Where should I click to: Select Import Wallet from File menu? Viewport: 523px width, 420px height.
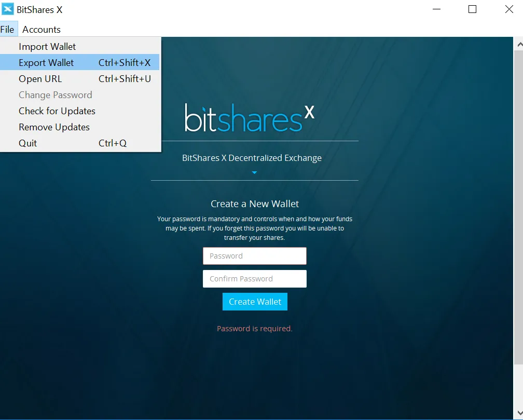coord(80,46)
